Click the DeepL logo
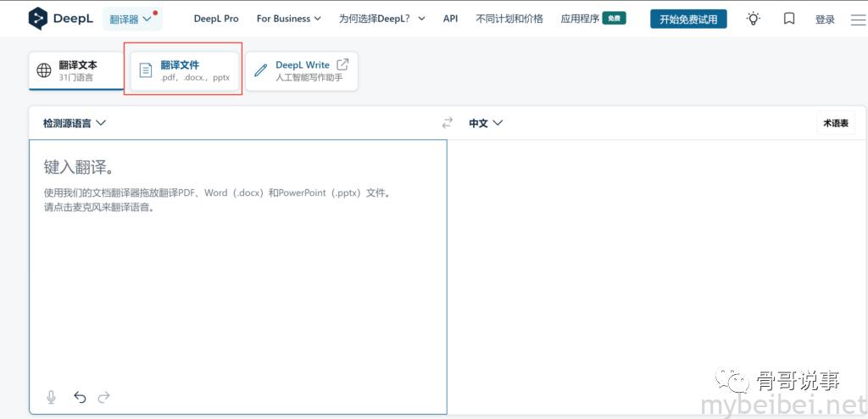Image resolution: width=868 pixels, height=419 pixels. pos(61,19)
